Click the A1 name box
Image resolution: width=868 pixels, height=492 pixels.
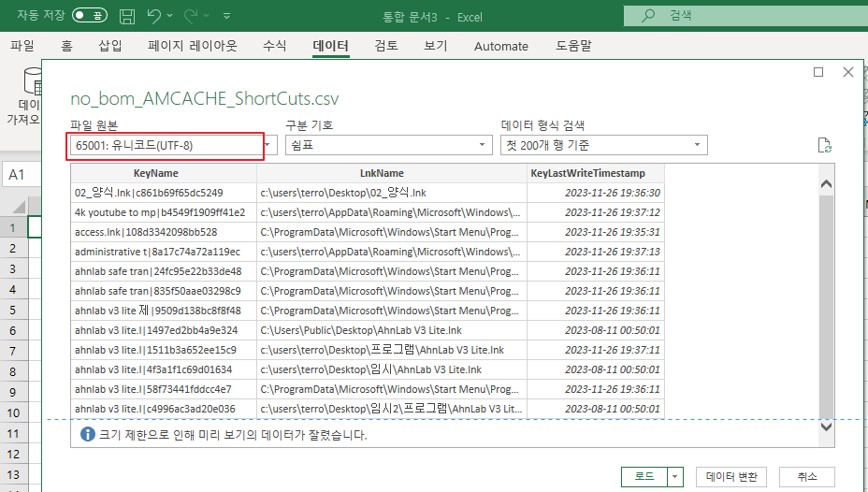pos(21,175)
